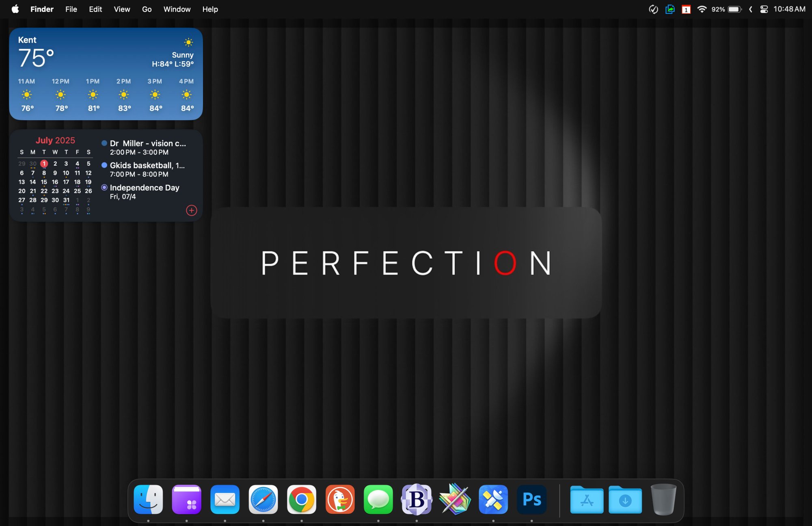The image size is (812, 526).
Task: Expand the Applications folder stack in the dock
Action: pyautogui.click(x=587, y=499)
